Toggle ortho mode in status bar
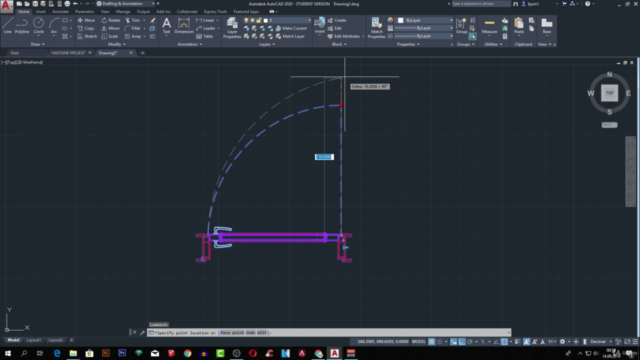 tap(462, 342)
